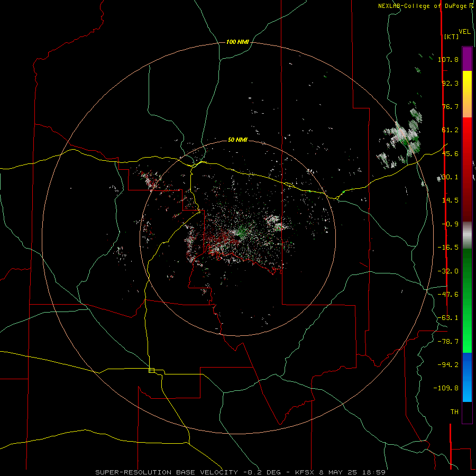
Task: Select the 107.8 value on velocity scale
Action: pos(448,59)
